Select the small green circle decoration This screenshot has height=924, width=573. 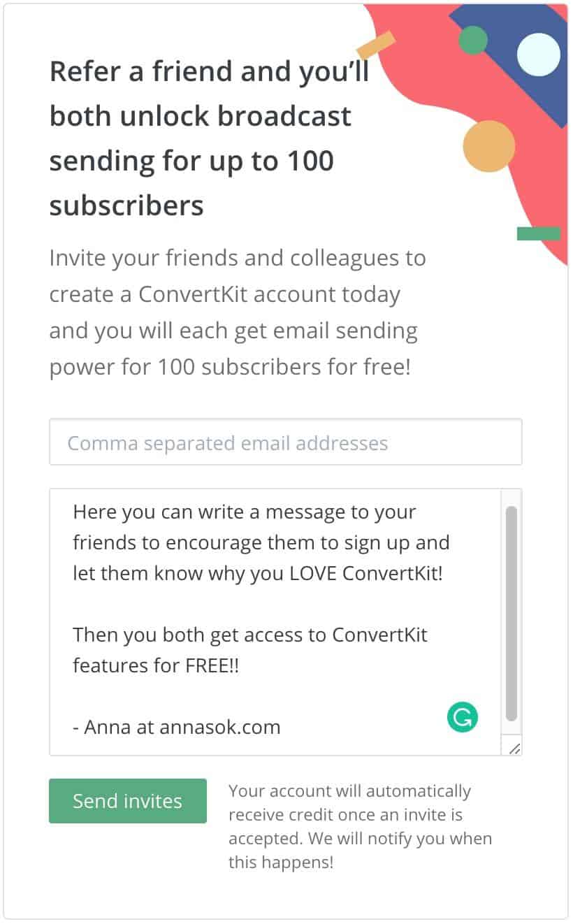point(473,40)
